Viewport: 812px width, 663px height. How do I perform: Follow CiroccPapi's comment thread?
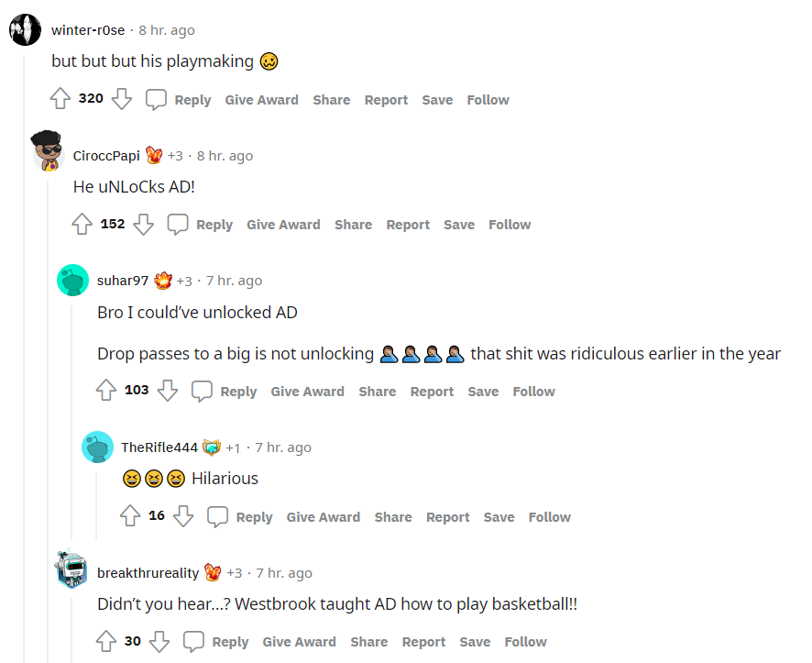pos(510,225)
